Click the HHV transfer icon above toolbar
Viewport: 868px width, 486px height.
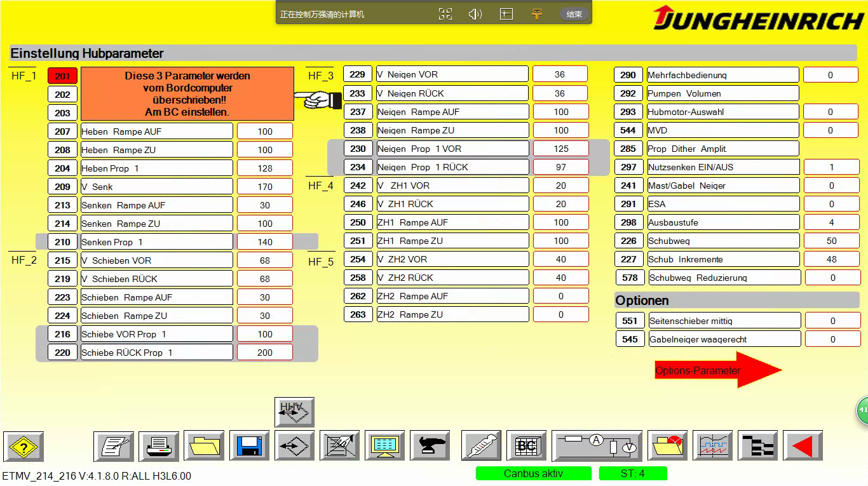pyautogui.click(x=294, y=412)
